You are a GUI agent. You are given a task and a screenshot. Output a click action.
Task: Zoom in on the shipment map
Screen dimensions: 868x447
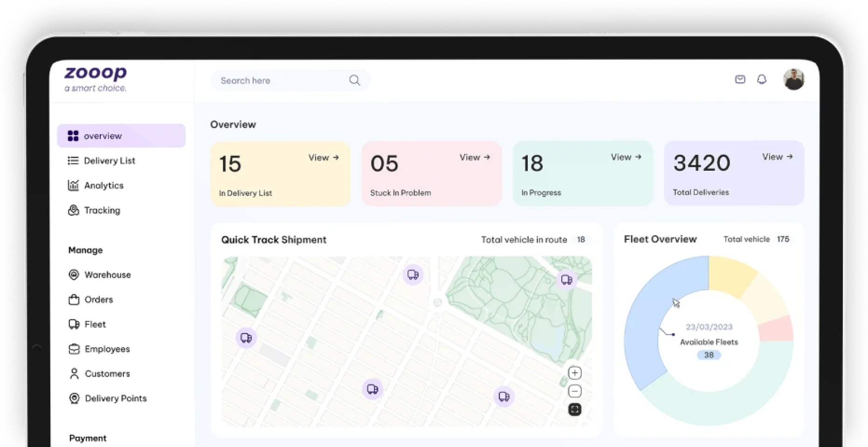pos(575,372)
